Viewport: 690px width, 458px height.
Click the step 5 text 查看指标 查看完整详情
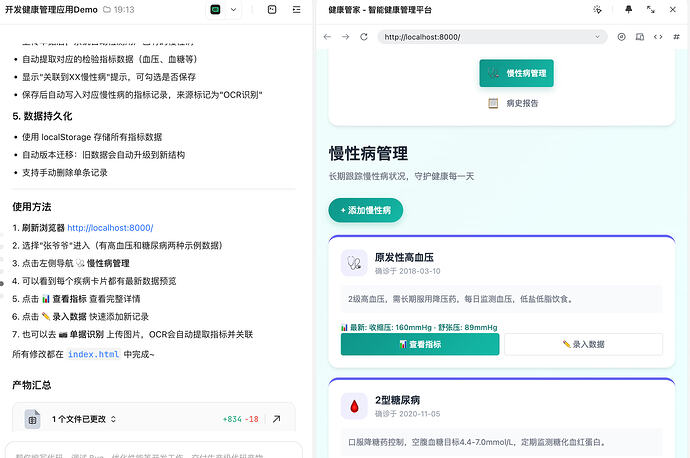(x=76, y=299)
